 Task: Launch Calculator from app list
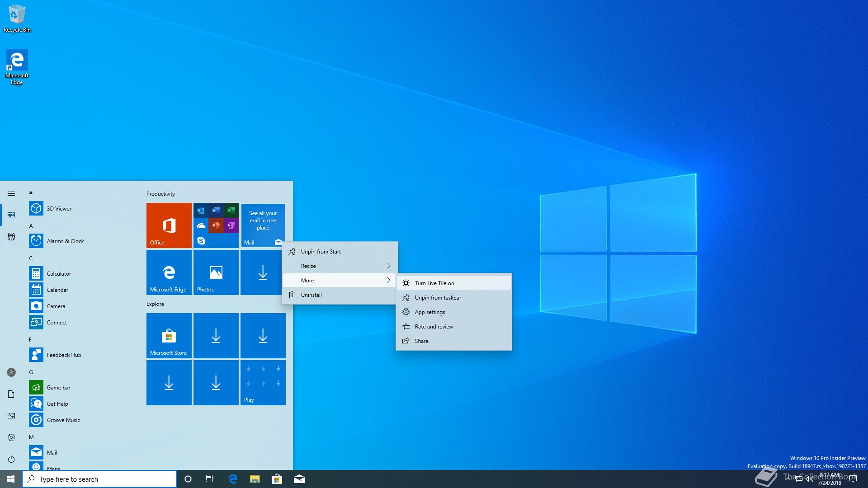[81, 274]
